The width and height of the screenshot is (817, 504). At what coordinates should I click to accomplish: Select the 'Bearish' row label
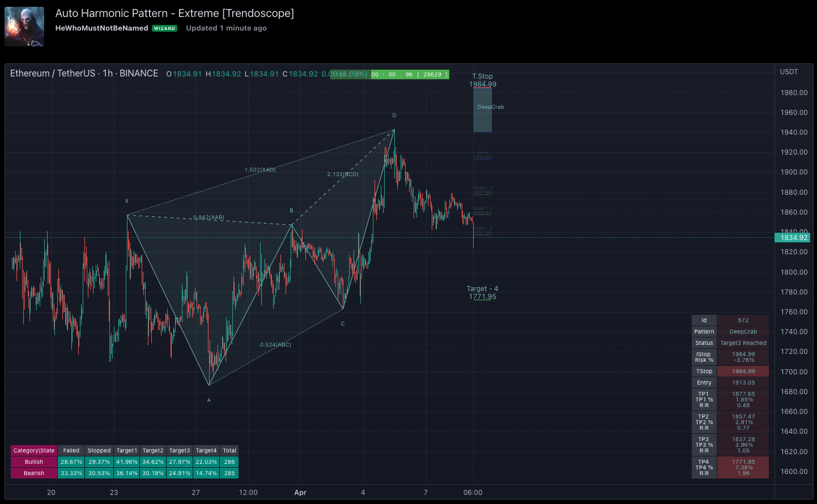[x=34, y=473]
